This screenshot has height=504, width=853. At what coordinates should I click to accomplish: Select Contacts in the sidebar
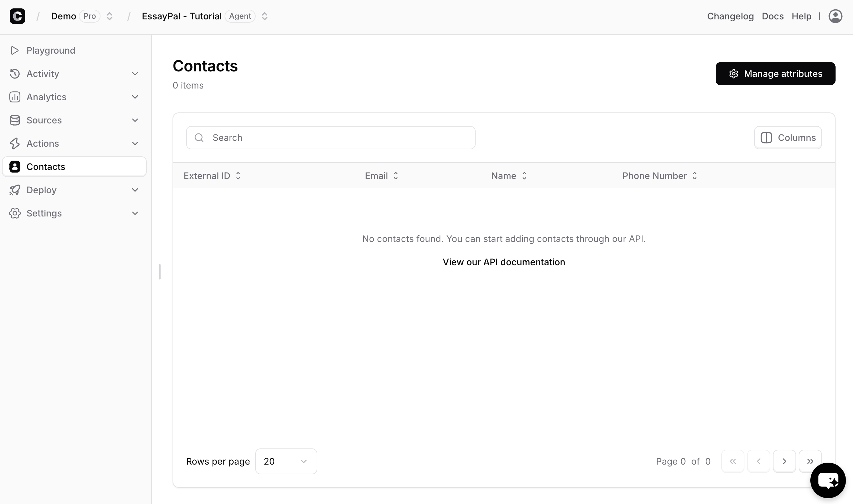pyautogui.click(x=46, y=167)
